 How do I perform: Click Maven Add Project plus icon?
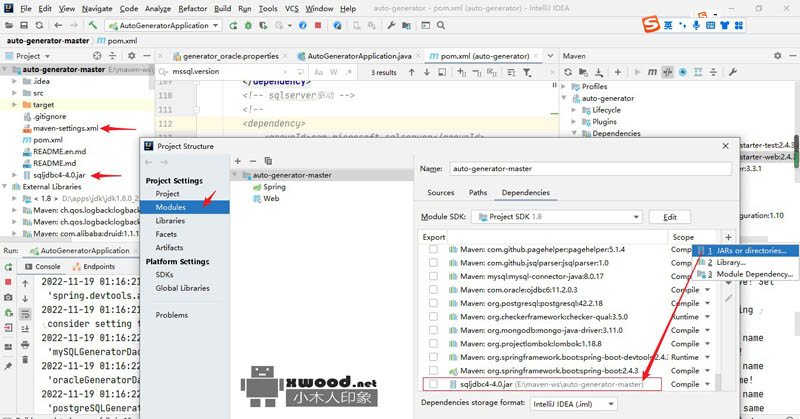coord(617,72)
